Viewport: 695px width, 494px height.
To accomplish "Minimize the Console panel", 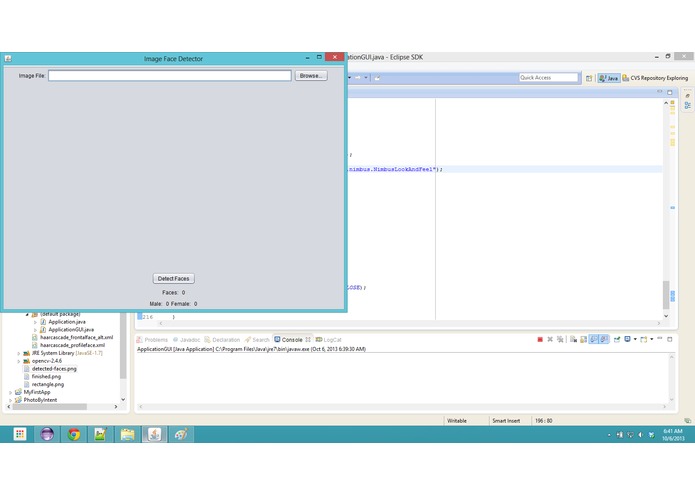I will (660, 339).
